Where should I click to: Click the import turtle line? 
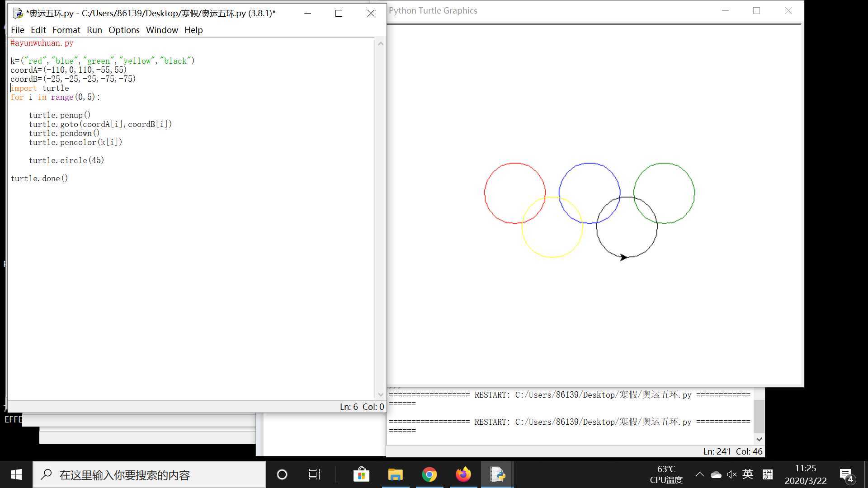[x=40, y=88]
